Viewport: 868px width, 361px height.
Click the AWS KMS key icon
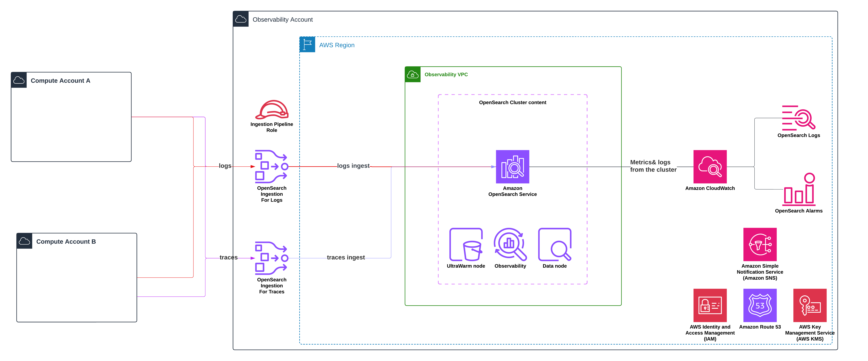809,305
